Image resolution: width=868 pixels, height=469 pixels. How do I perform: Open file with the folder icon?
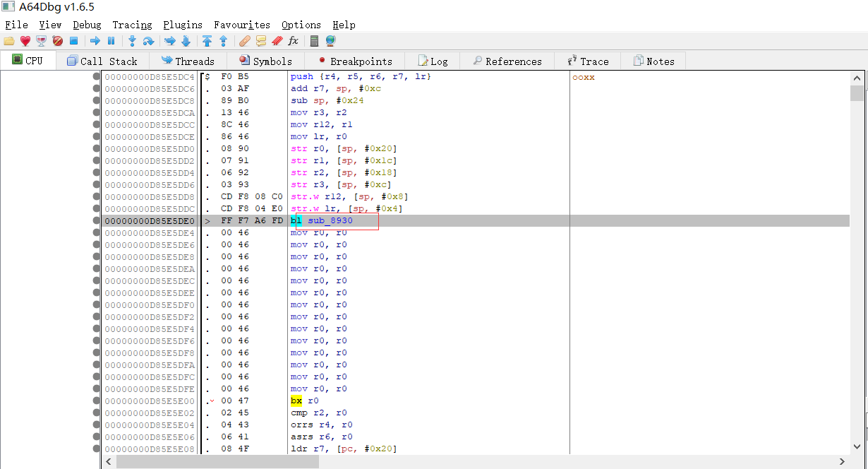tap(9, 41)
